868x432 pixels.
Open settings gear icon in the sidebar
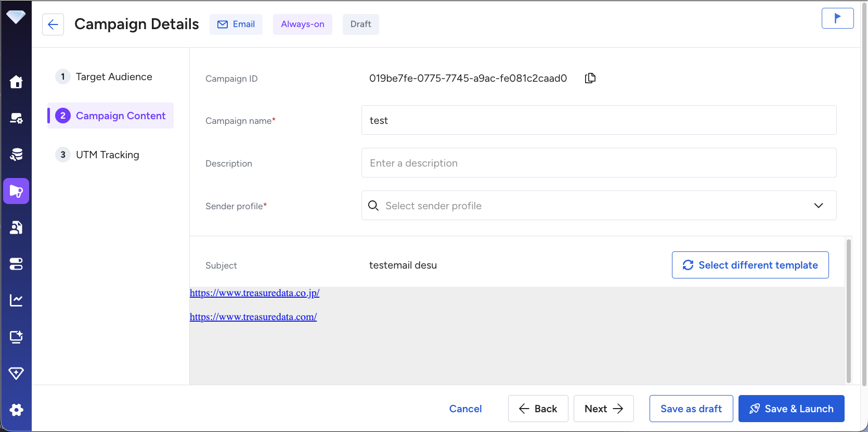click(16, 410)
